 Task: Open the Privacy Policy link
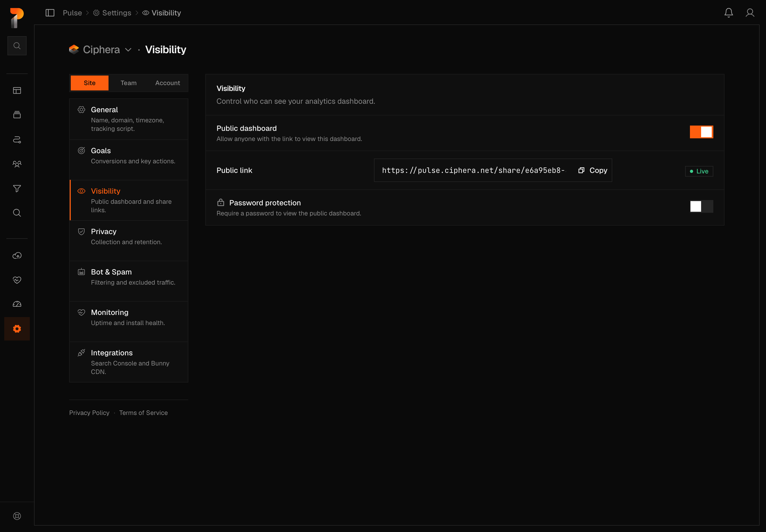click(89, 413)
